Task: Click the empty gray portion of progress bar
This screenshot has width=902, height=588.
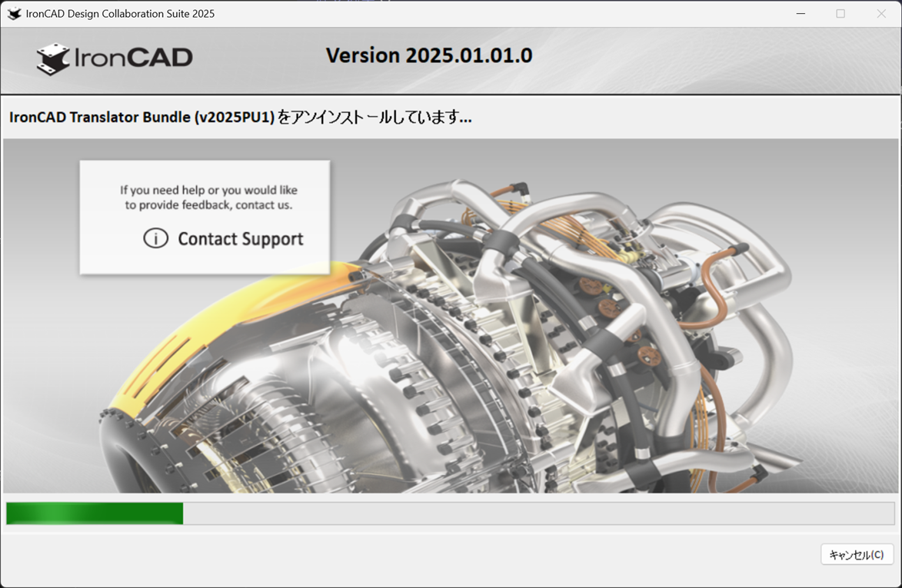Action: point(538,513)
